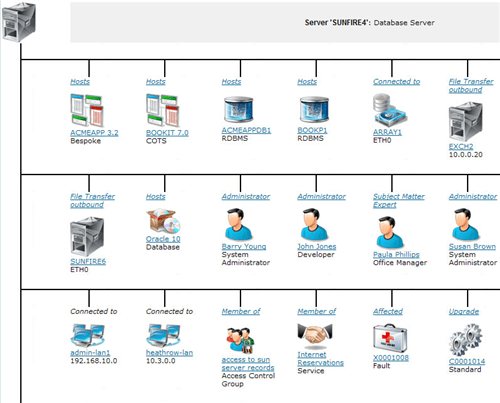
Task: Click the X0001008 fault first-aid icon
Action: coord(390,338)
